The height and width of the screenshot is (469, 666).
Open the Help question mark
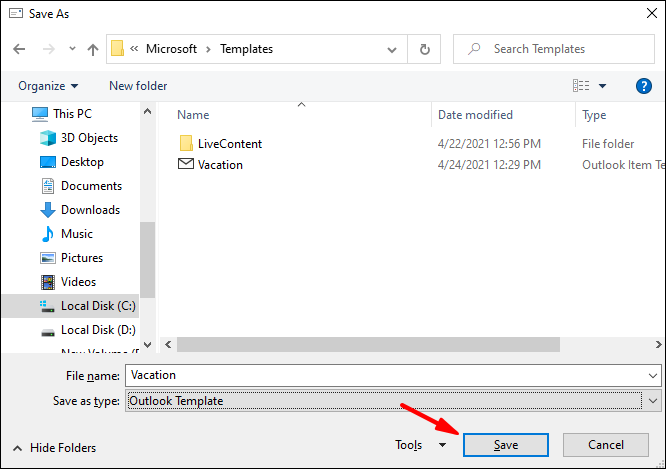coord(643,86)
